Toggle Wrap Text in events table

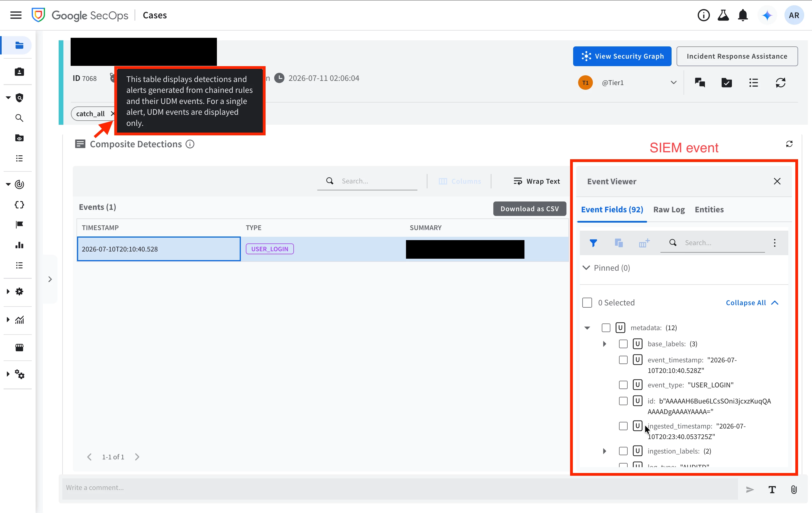click(536, 181)
